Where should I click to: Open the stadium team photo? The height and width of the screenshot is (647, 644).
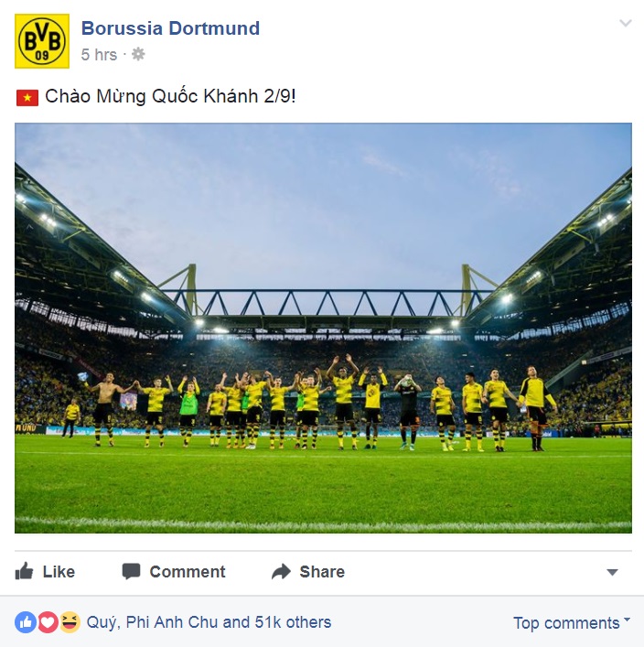point(323,328)
